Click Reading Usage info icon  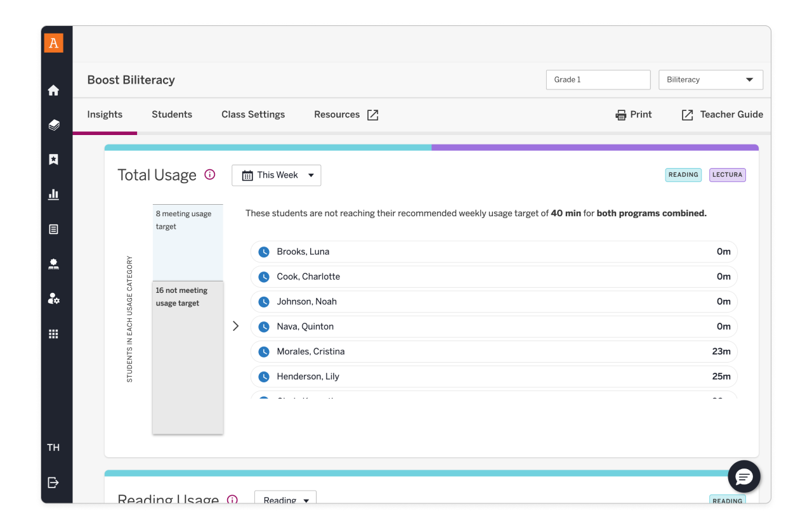(x=232, y=500)
